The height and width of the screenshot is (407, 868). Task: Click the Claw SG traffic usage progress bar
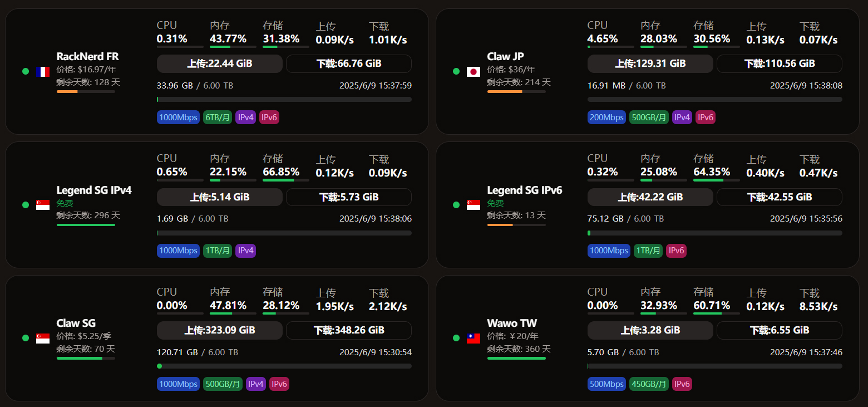pyautogui.click(x=284, y=366)
